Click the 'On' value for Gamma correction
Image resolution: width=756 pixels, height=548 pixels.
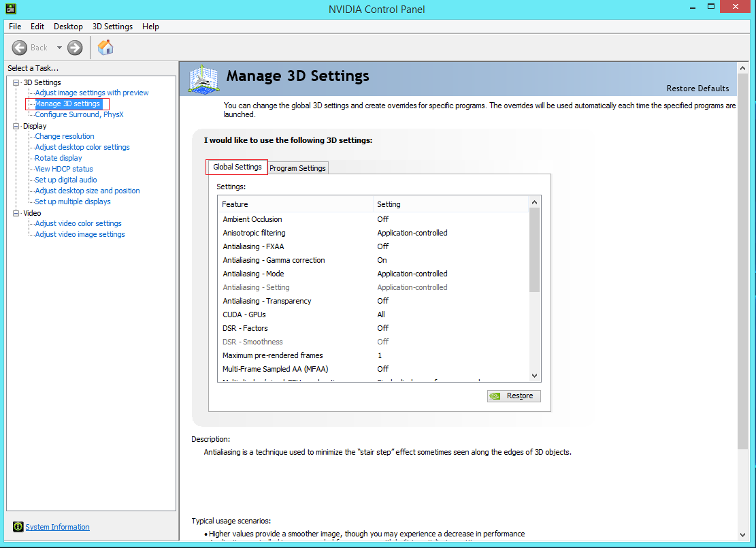click(382, 260)
